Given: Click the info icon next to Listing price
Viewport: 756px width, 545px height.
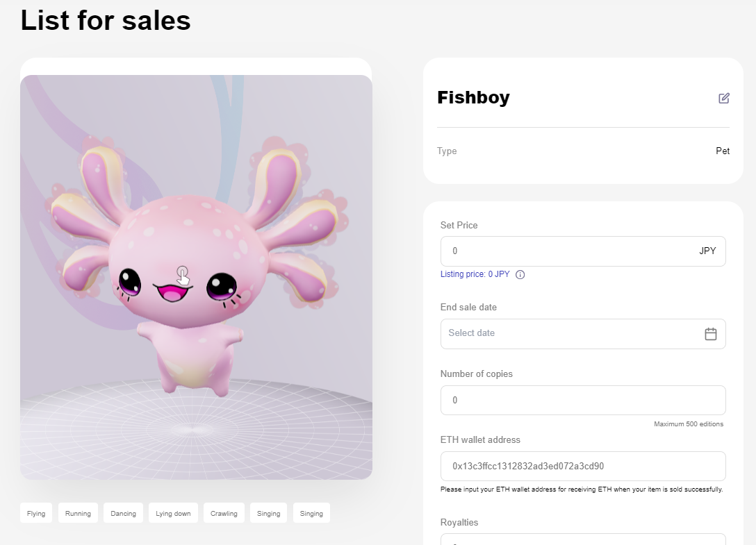Looking at the screenshot, I should tap(520, 274).
